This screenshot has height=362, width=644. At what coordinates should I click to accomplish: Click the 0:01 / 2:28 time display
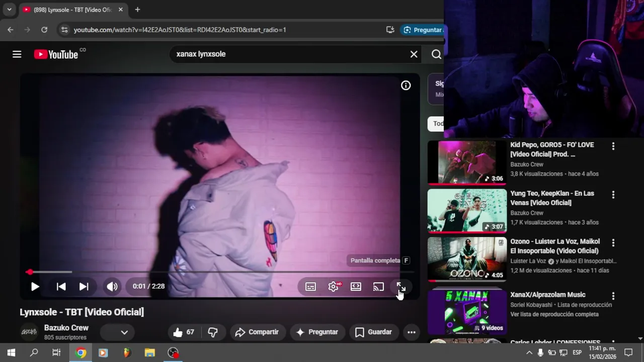(148, 286)
